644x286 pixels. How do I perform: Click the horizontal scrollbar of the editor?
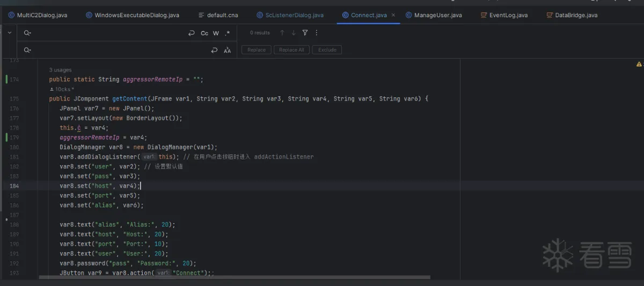coord(235,277)
